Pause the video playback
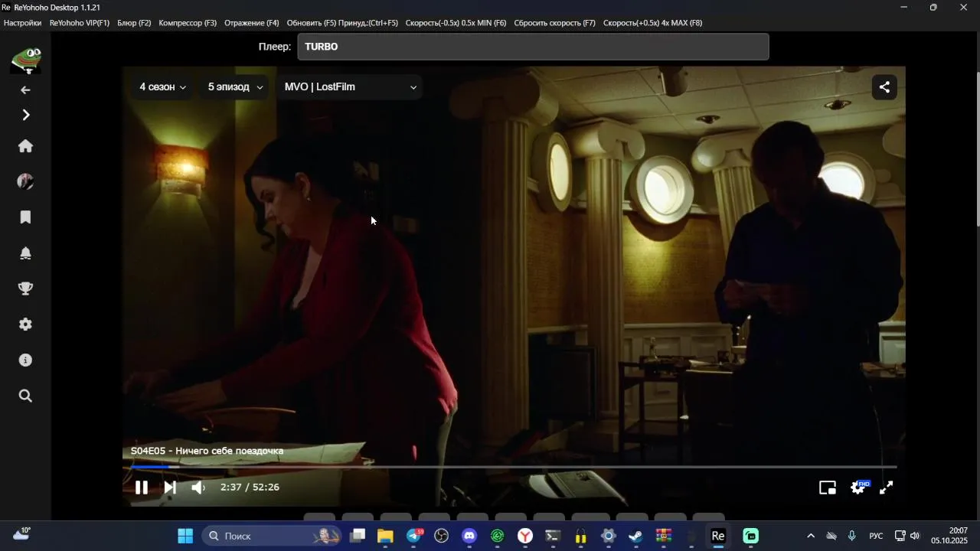The image size is (980, 551). point(142,487)
